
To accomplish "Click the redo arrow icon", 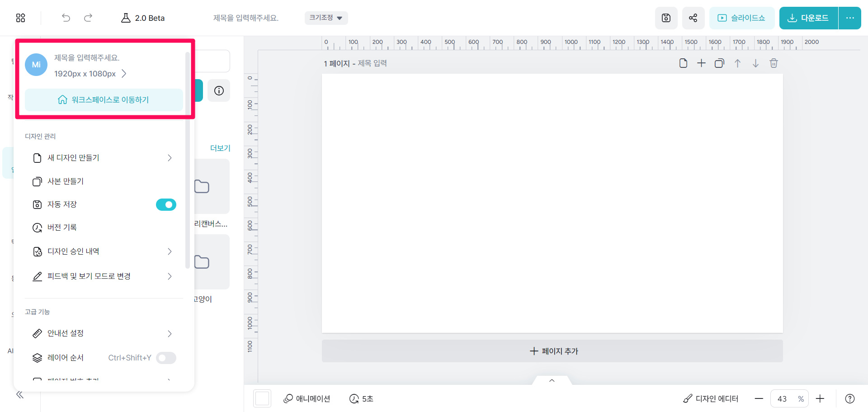I will pyautogui.click(x=88, y=18).
